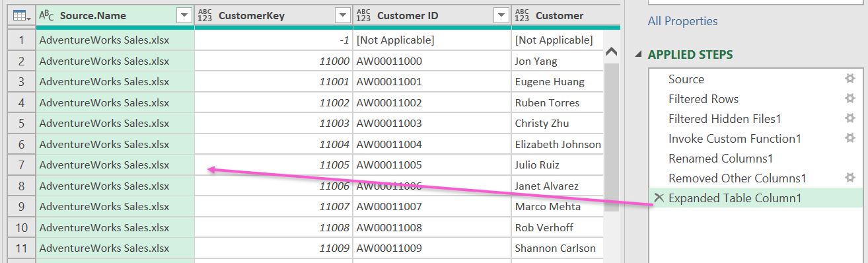Open filter dropdown for Source.Name column
The width and height of the screenshot is (868, 263).
coord(184,15)
